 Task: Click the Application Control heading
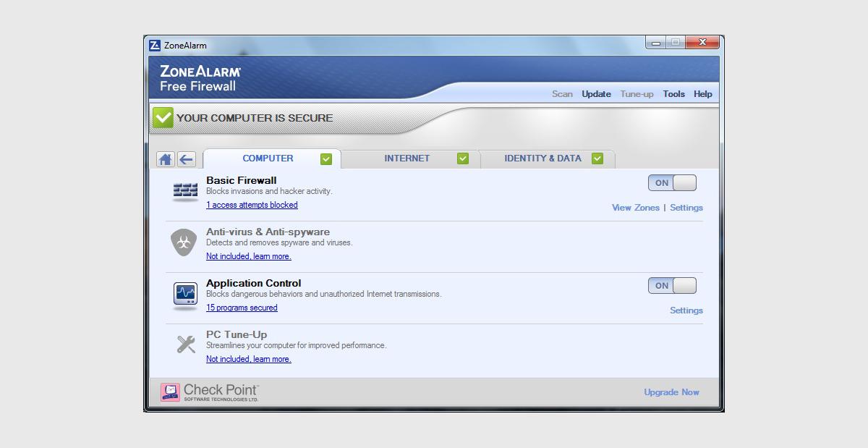253,283
